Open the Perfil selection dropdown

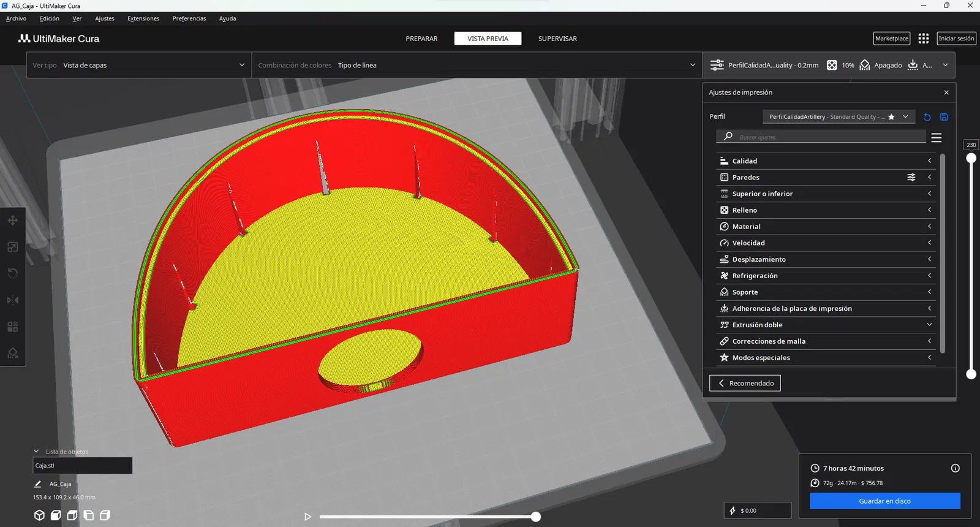point(839,116)
